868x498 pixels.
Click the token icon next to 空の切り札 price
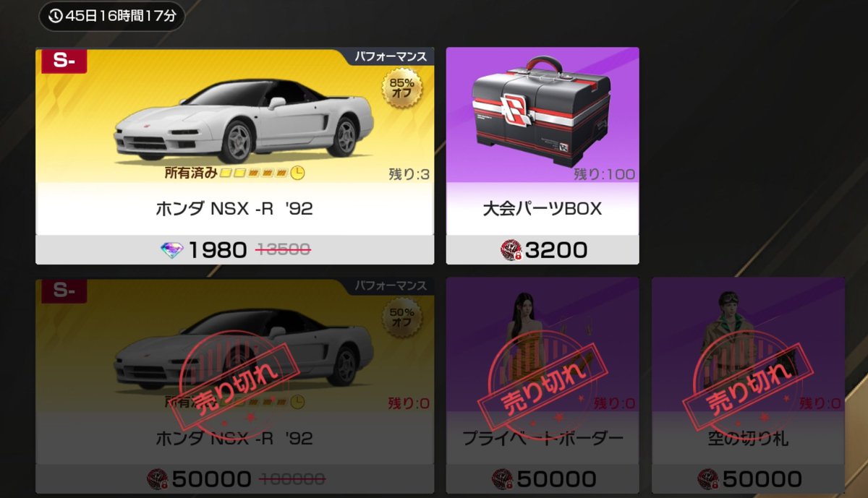pos(708,478)
